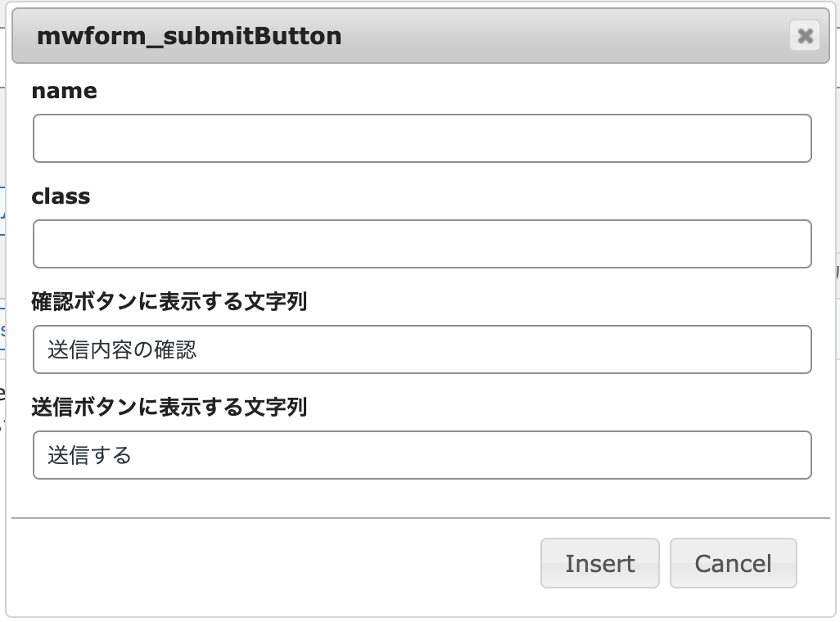Close the mwform_submitButton dialog with X icon
This screenshot has height=622, width=840.
[805, 36]
